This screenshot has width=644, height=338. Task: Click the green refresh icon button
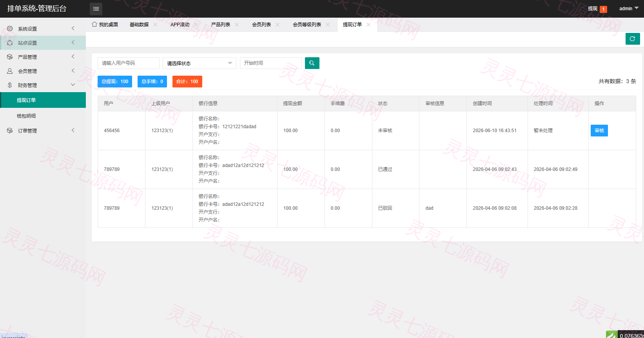[633, 39]
